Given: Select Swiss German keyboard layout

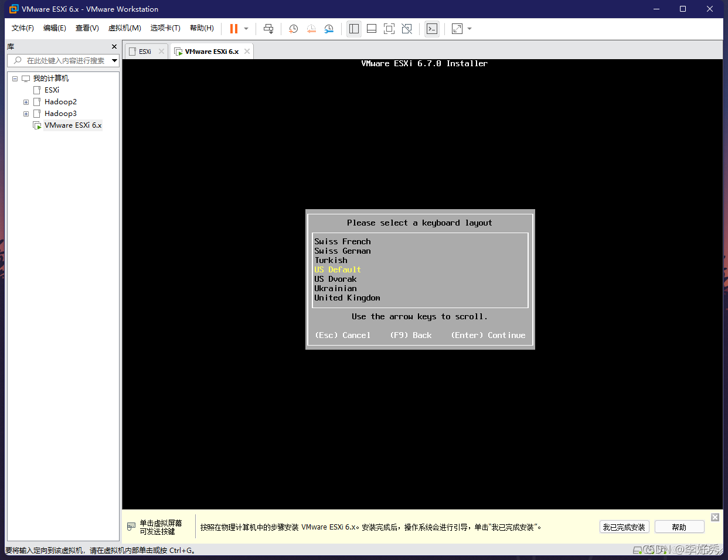Looking at the screenshot, I should tap(342, 251).
